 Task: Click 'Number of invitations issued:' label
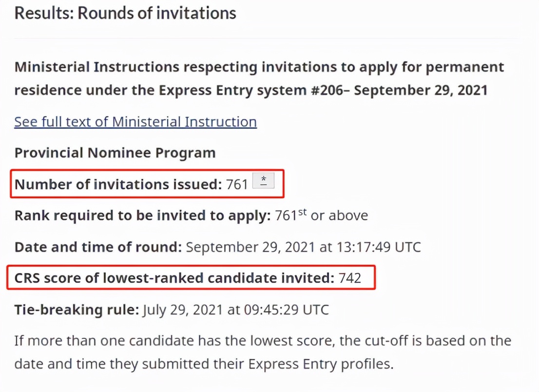(x=118, y=184)
